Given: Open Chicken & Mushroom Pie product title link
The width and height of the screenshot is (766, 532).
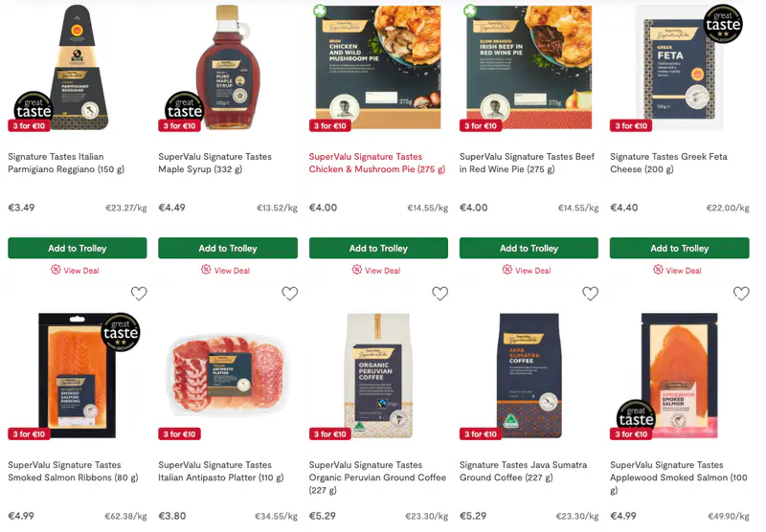Looking at the screenshot, I should tap(377, 163).
